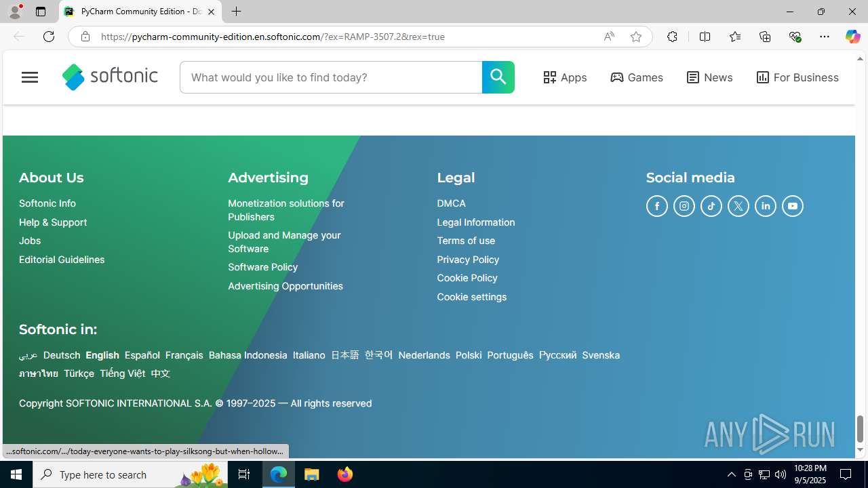The image size is (868, 488).
Task: Open the Games navigation item
Action: pyautogui.click(x=637, y=77)
